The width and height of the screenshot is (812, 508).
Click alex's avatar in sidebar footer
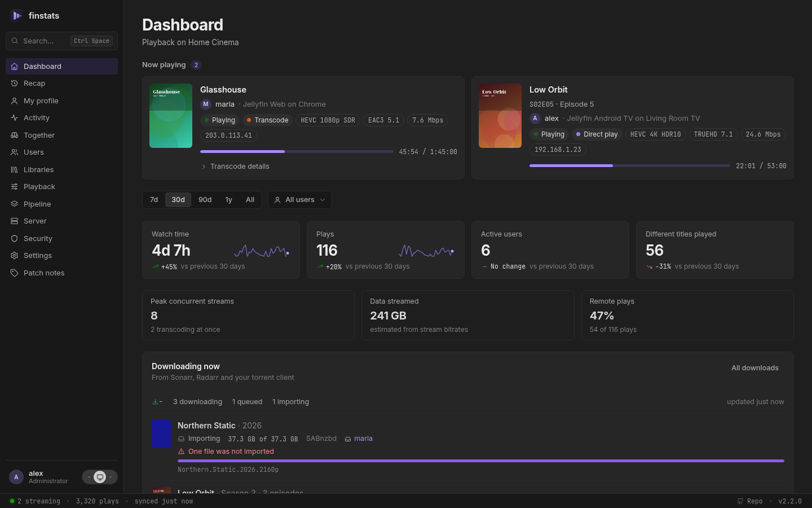coord(16,477)
